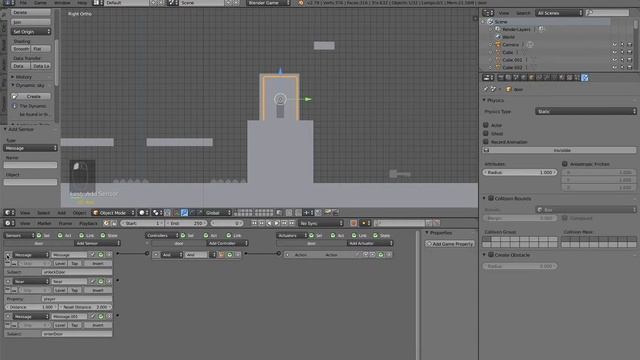Image resolution: width=640 pixels, height=360 pixels.
Task: Open the active Physics properties tab icon
Action: (x=584, y=78)
